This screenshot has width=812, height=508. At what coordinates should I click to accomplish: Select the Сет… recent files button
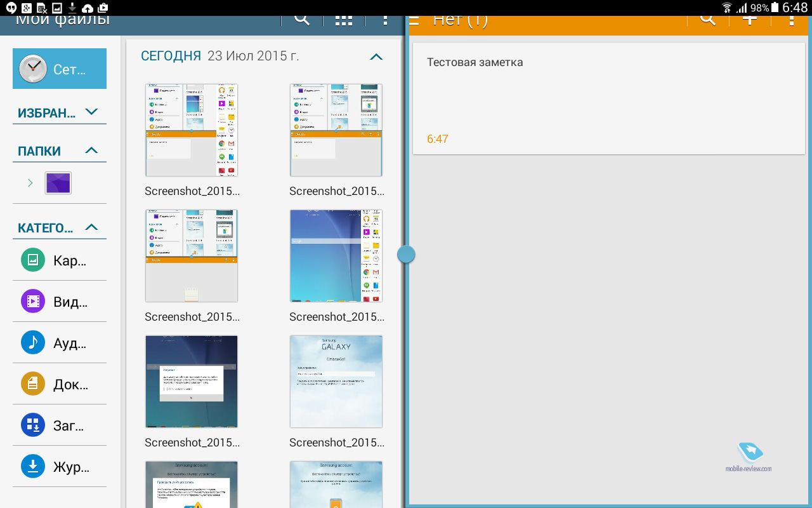click(x=60, y=69)
